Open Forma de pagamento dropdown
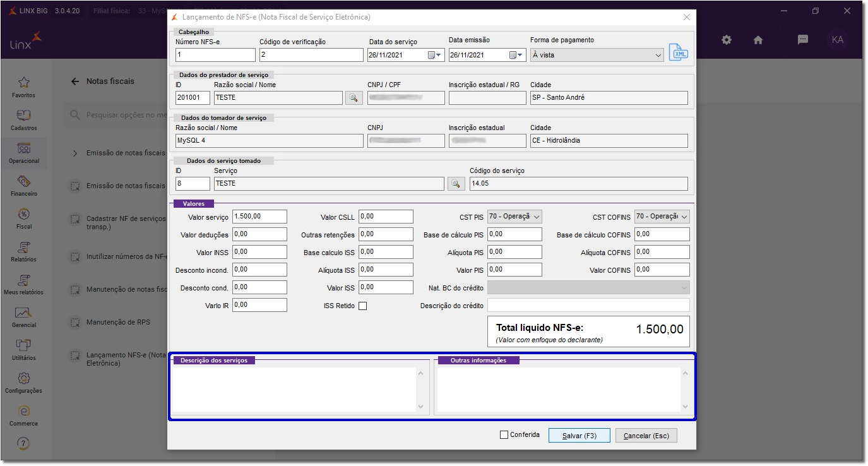The height and width of the screenshot is (466, 868). [x=597, y=55]
